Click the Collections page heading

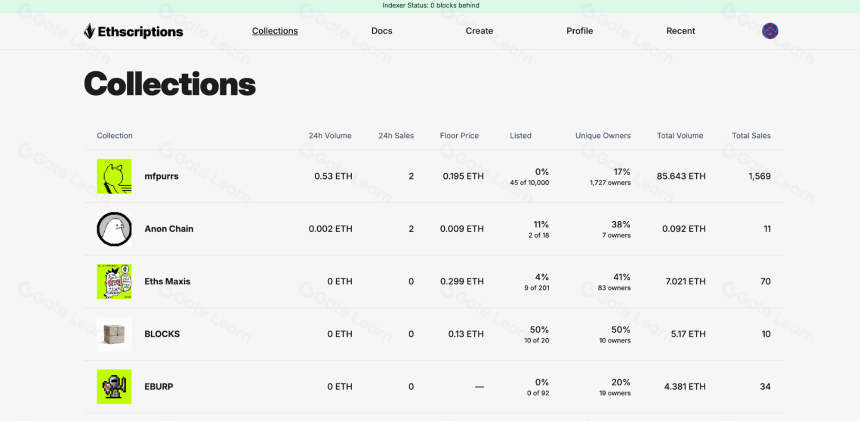point(170,85)
